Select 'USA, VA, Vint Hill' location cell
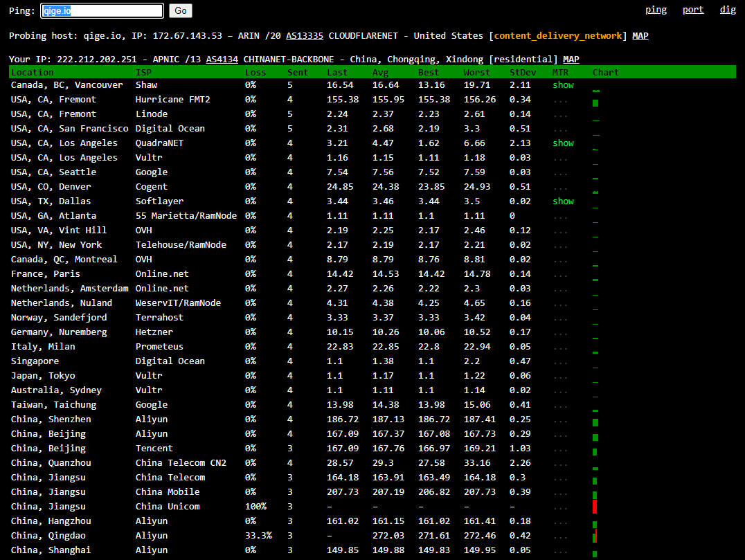 point(58,231)
